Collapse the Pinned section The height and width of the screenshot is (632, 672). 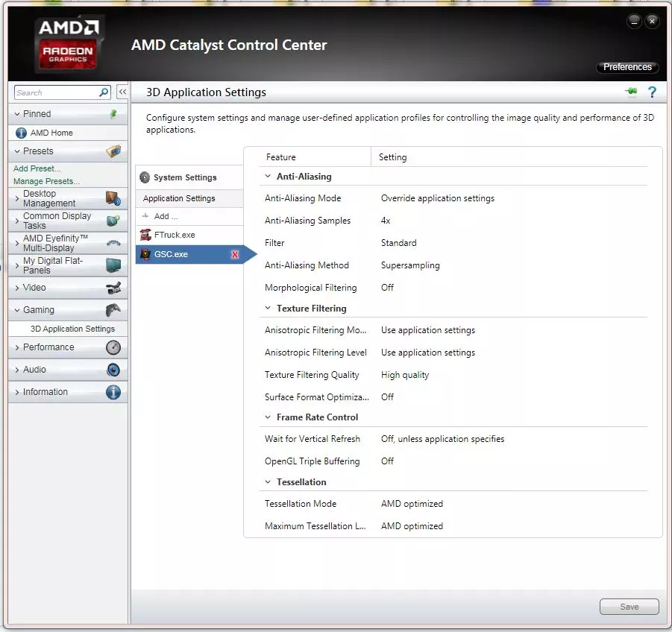[17, 114]
